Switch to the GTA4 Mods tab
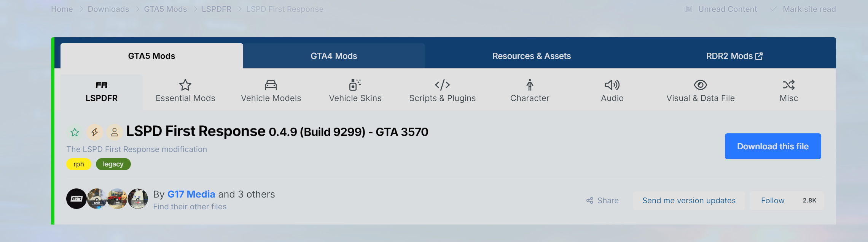 pyautogui.click(x=334, y=56)
